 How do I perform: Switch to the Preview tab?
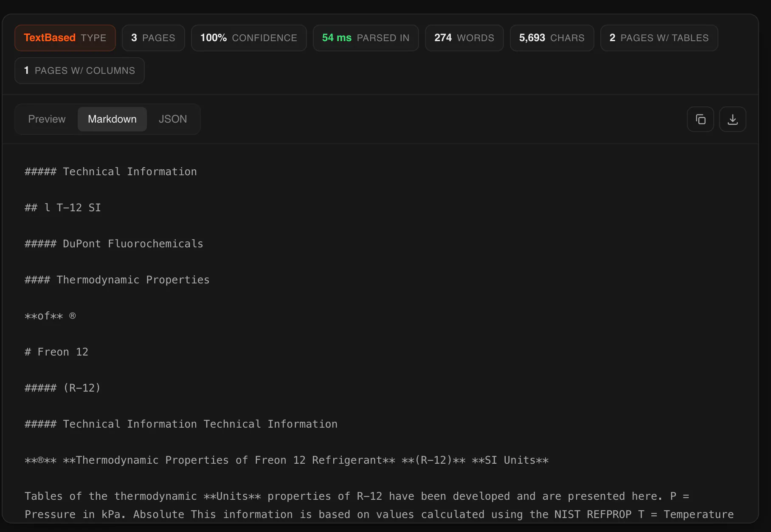47,119
